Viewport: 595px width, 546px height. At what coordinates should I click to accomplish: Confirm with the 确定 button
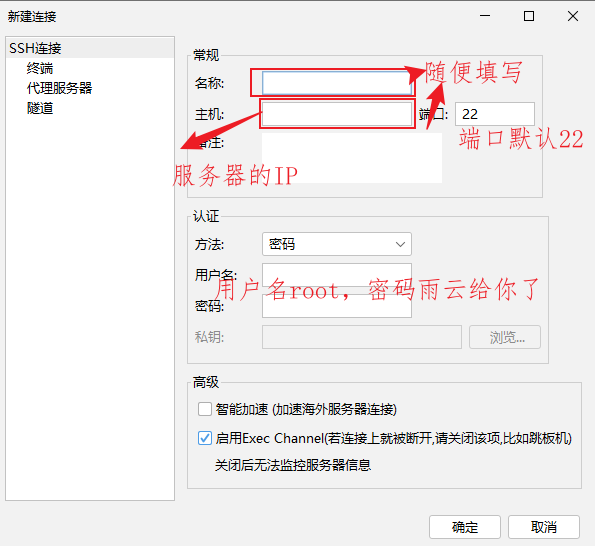pyautogui.click(x=465, y=527)
